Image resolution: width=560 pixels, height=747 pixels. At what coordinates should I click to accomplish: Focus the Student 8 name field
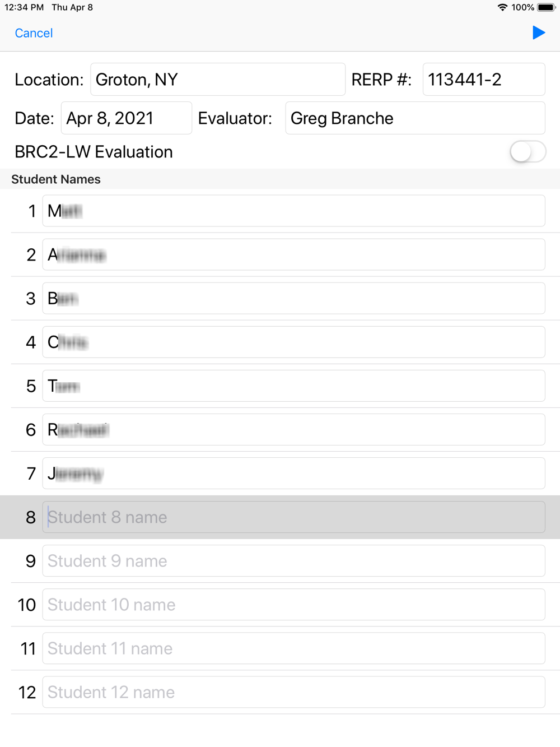point(293,517)
